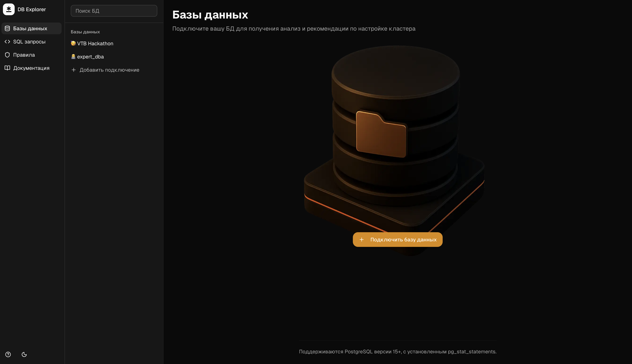Screen dimensions: 632x364
Task: Open help via the question mark icon
Action: tap(8, 354)
